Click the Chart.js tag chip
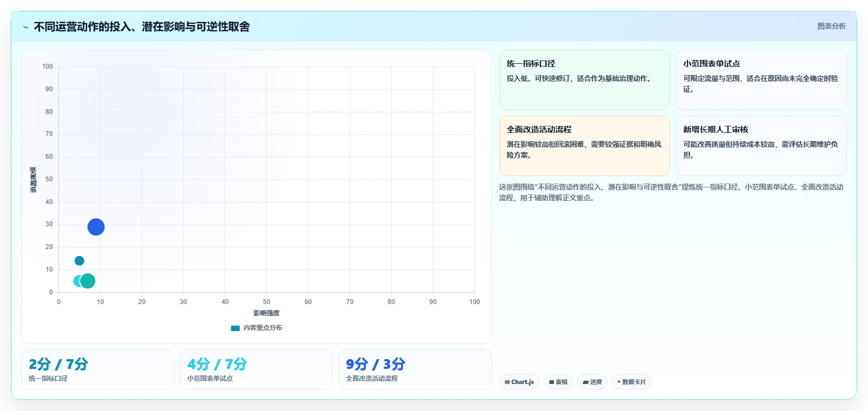 519,382
